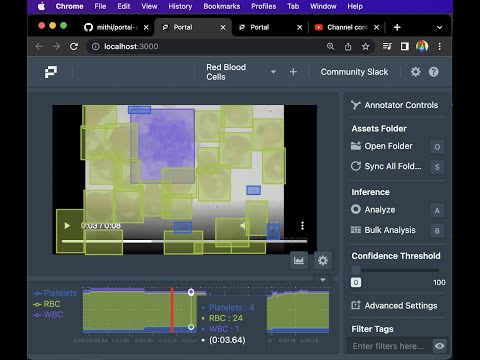Image resolution: width=480 pixels, height=360 pixels.
Task: Toggle RBC series in legend
Action: [47, 304]
